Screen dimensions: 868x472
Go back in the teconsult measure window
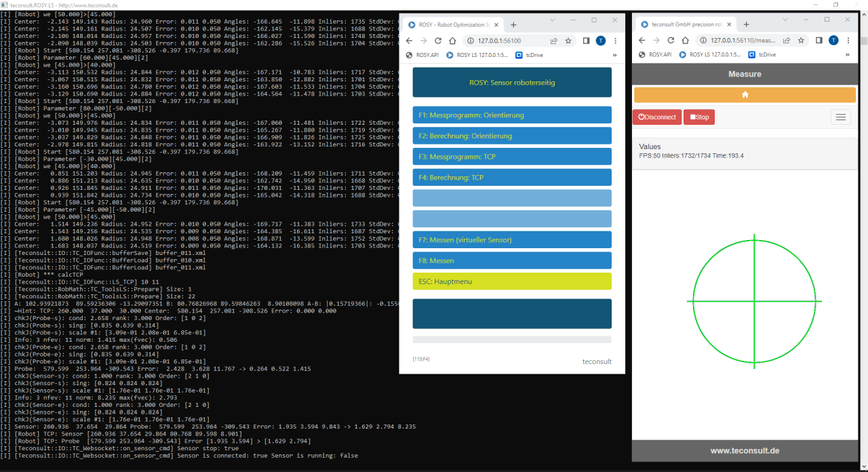click(642, 41)
